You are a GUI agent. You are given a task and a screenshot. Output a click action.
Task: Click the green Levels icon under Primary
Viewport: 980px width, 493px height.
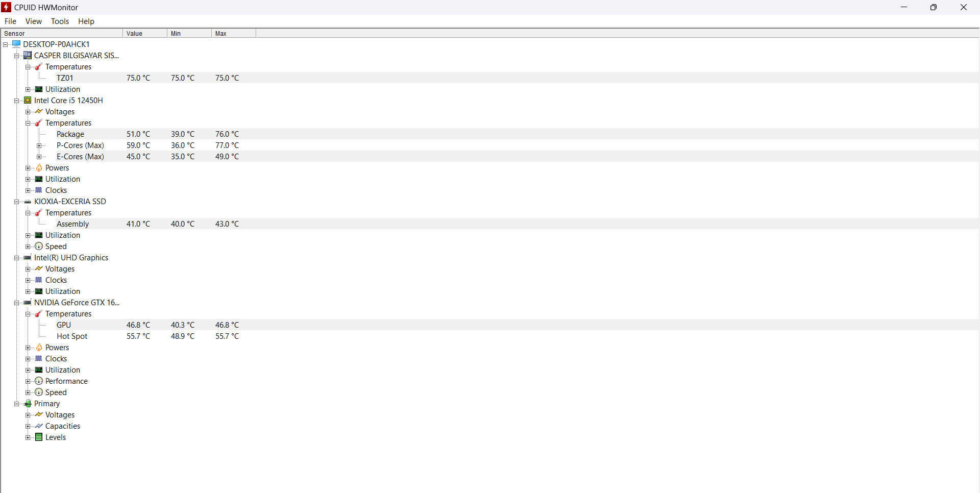point(39,437)
